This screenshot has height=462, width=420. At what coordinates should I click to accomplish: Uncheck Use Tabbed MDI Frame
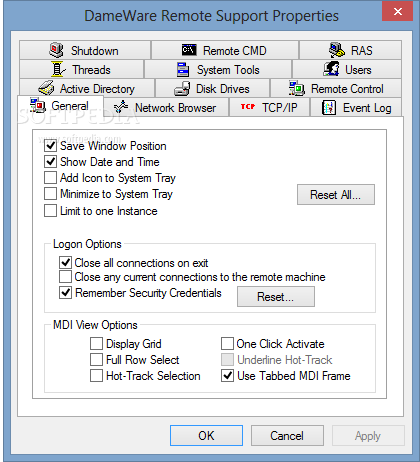(x=227, y=376)
